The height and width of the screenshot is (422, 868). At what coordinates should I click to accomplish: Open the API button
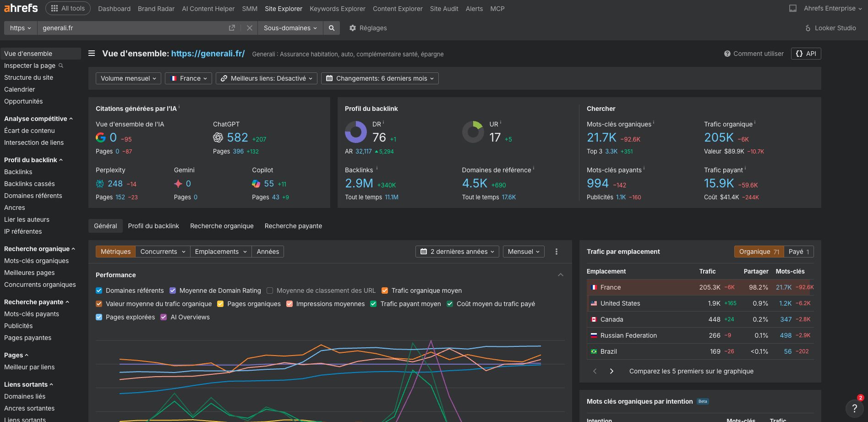click(806, 53)
